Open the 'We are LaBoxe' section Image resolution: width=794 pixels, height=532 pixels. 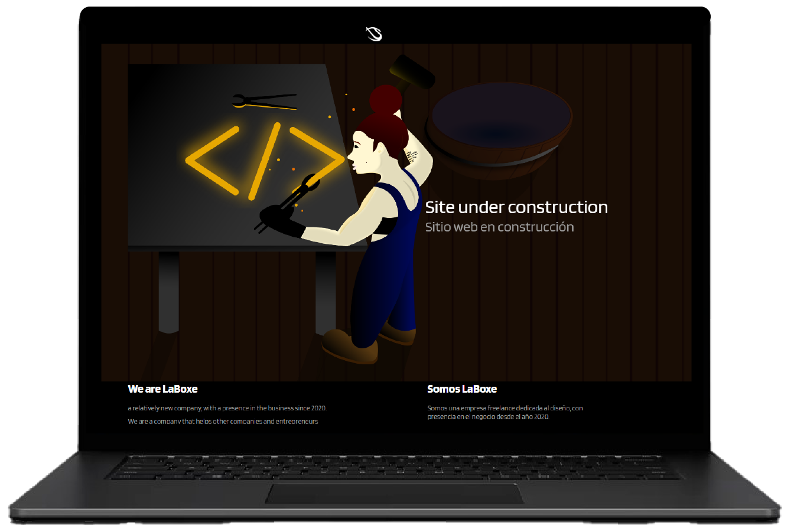tap(164, 389)
